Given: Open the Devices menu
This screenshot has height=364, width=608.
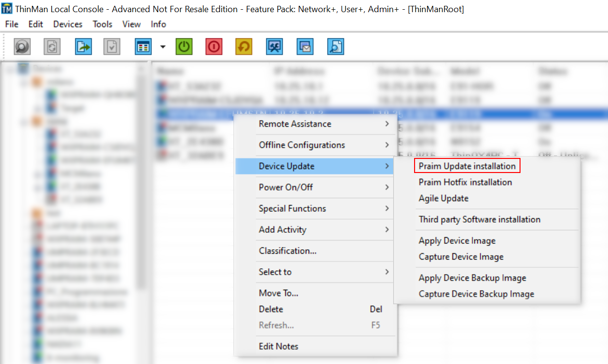Looking at the screenshot, I should coord(68,24).
